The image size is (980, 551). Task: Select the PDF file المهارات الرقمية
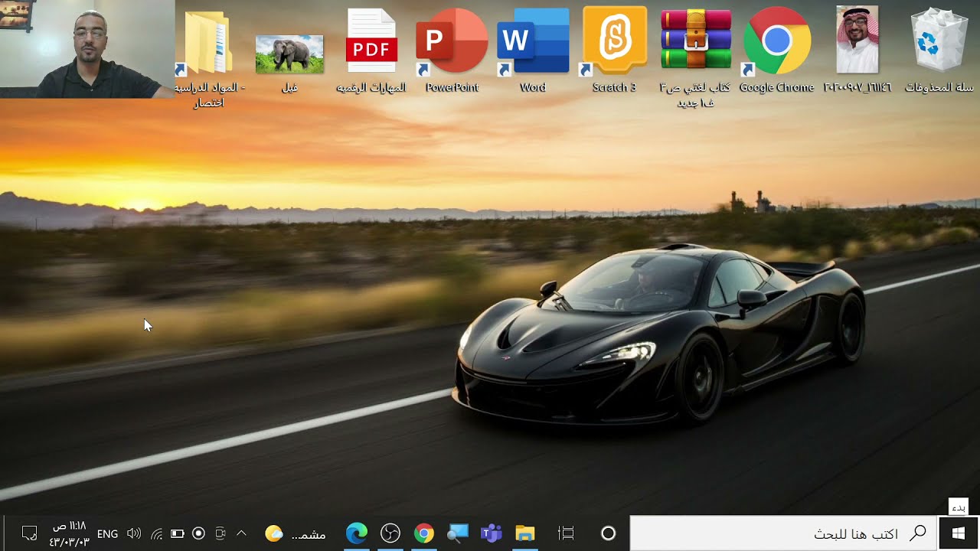pyautogui.click(x=371, y=50)
